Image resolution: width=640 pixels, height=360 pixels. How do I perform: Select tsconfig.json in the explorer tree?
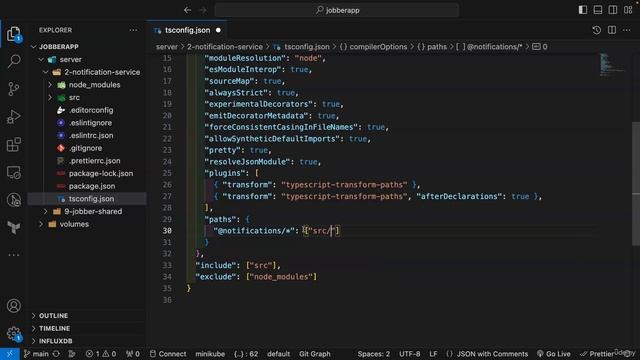tap(87, 199)
